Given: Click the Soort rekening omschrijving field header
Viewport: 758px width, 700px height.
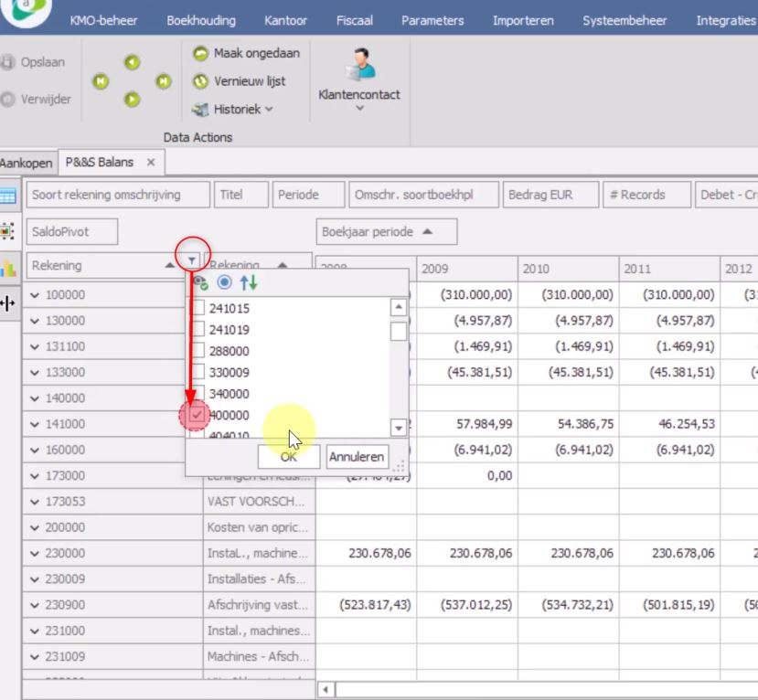Looking at the screenshot, I should click(x=118, y=195).
